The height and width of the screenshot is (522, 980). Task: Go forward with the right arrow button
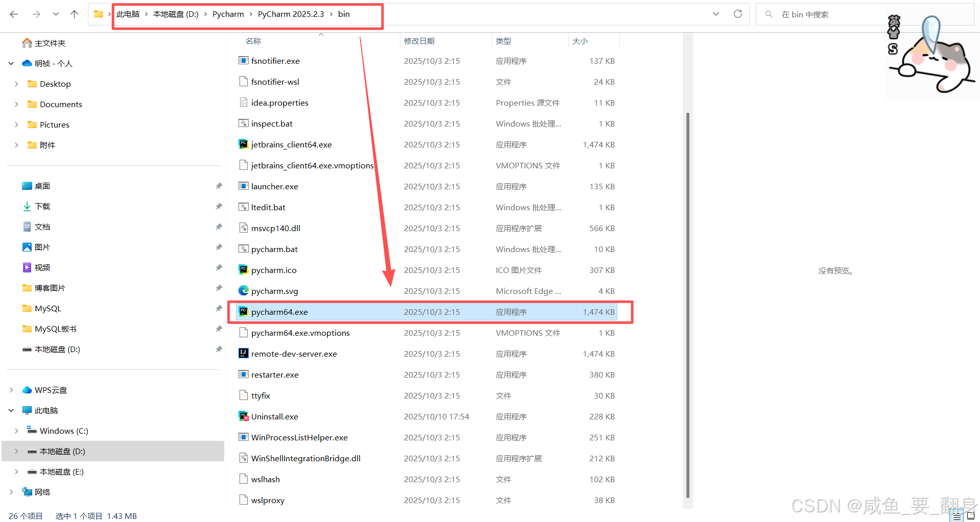36,14
